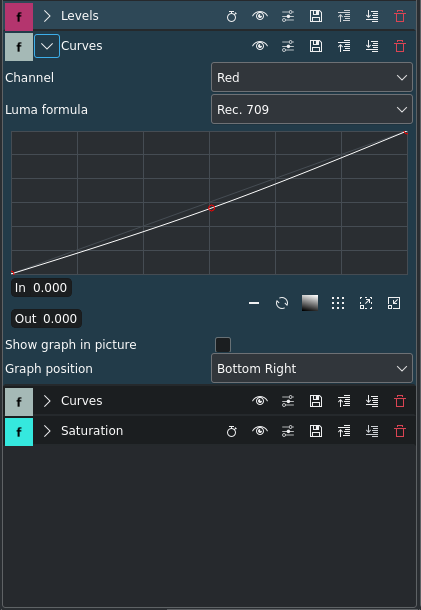Select the bottom-left curve endpoint

(x=12, y=273)
